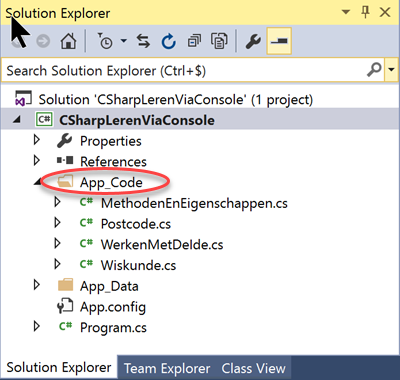Select the App_Code folder

111,182
